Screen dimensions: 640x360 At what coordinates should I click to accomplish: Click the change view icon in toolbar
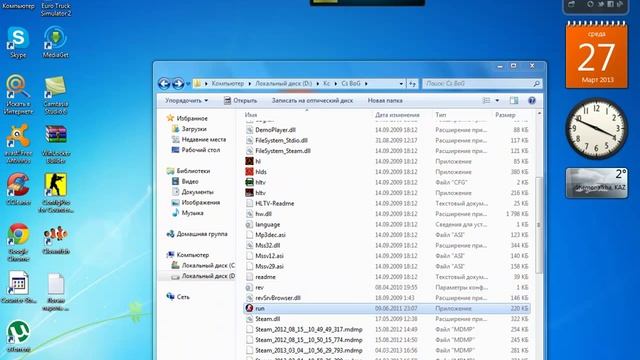coord(486,100)
